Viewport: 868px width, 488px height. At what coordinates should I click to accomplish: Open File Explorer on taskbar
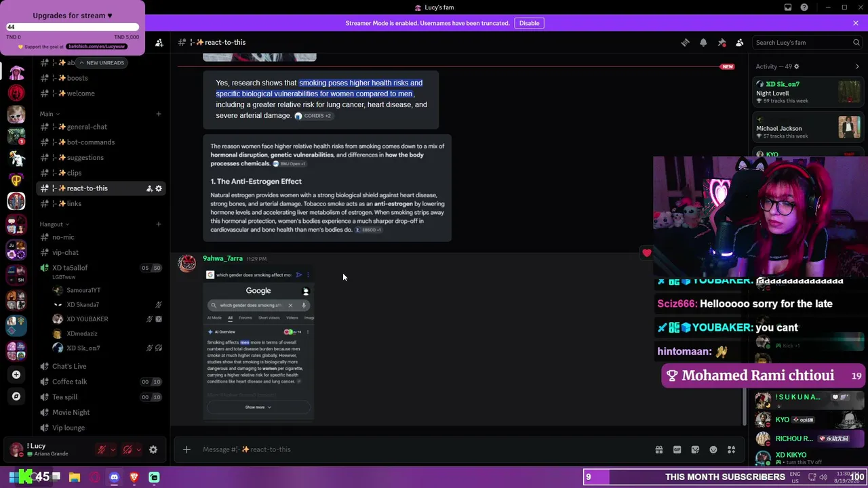(75, 477)
